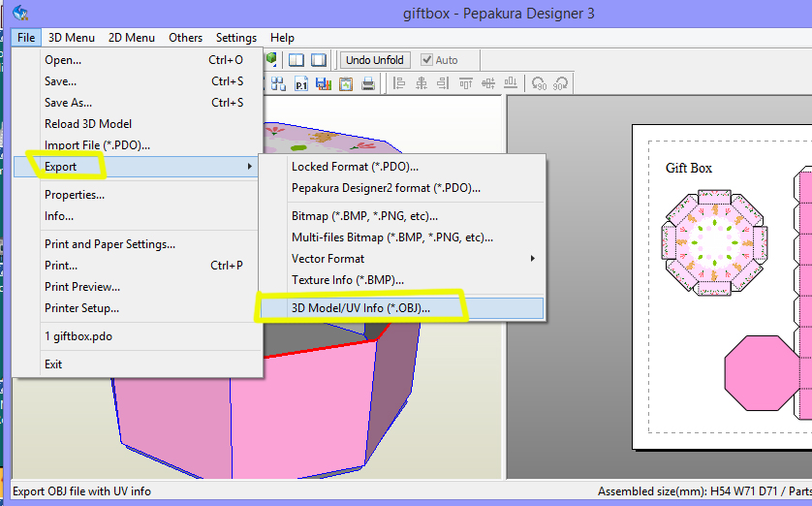Select Import File (*.PDO)...
The image size is (812, 506).
[138, 145]
